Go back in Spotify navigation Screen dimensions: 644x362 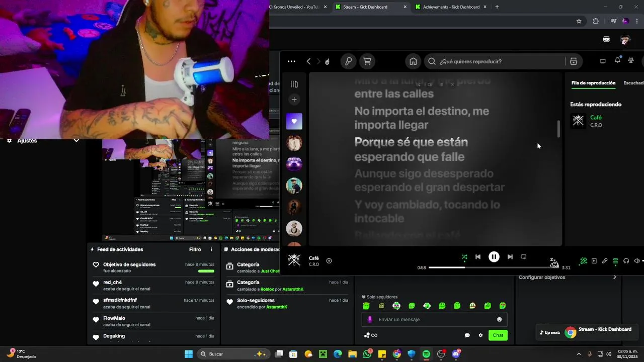pos(308,61)
